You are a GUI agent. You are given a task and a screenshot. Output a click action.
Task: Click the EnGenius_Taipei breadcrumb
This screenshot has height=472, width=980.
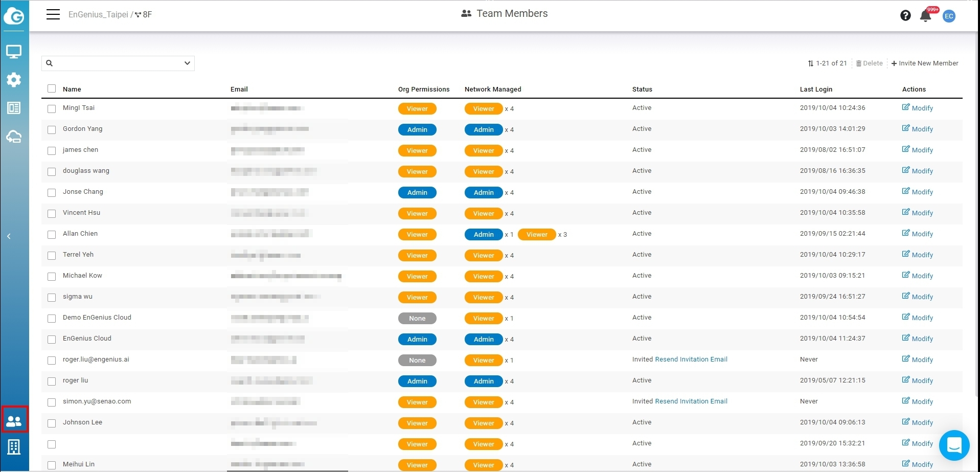point(98,14)
